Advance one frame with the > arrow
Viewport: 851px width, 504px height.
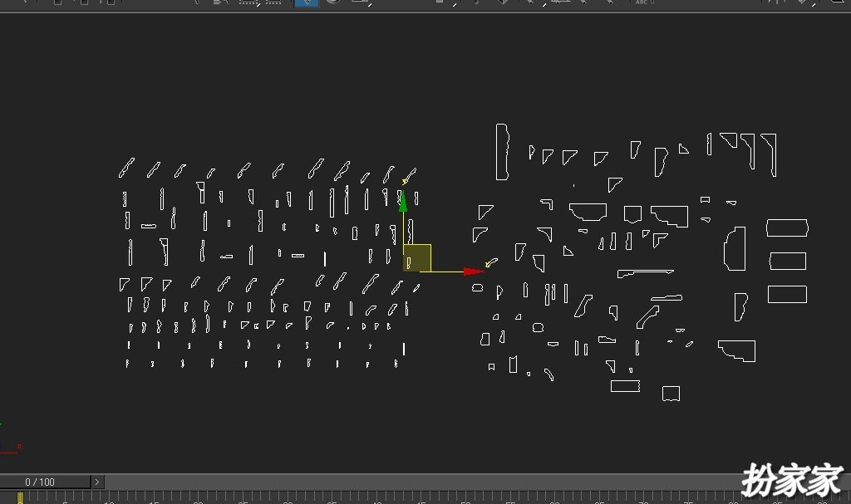[x=97, y=482]
